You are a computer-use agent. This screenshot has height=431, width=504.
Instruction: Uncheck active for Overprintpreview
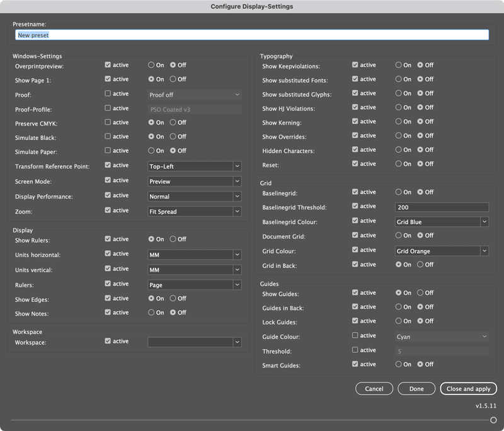pos(108,65)
